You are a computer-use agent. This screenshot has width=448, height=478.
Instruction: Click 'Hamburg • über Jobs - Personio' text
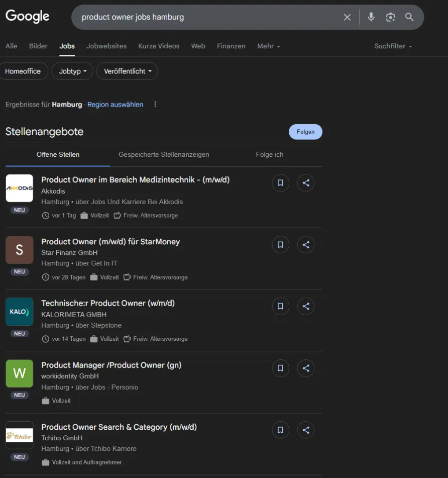tap(90, 387)
